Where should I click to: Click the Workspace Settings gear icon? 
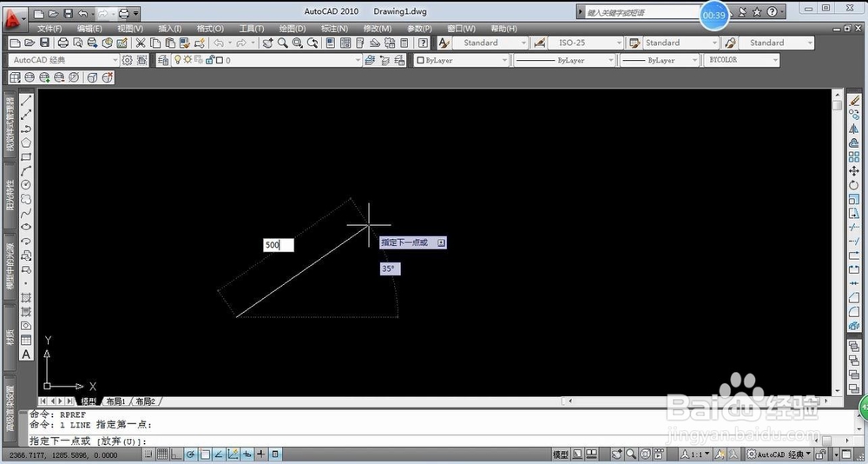click(128, 61)
